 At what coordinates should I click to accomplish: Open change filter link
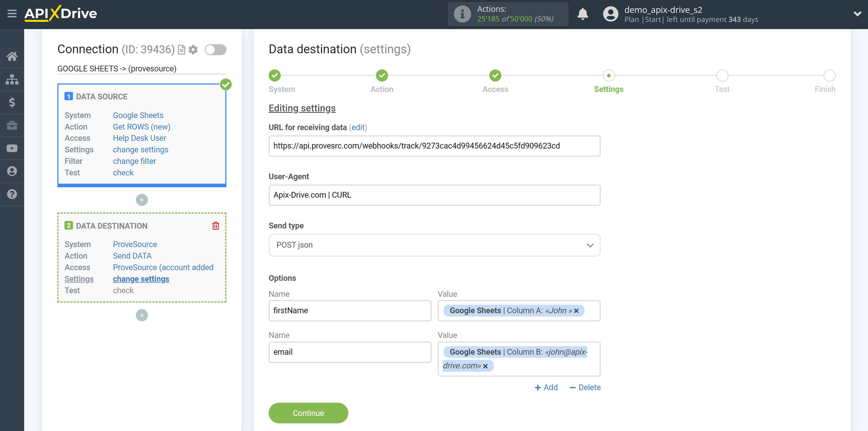click(x=134, y=161)
